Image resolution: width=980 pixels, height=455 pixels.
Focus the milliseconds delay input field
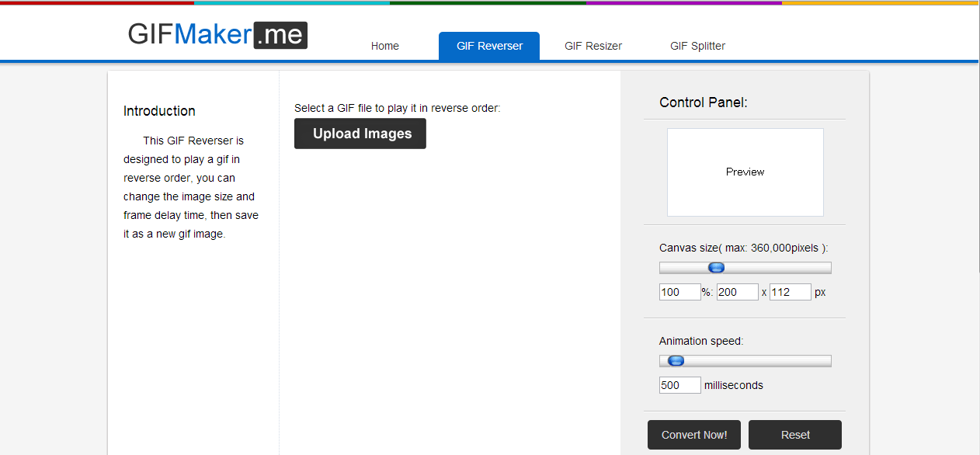pos(679,385)
